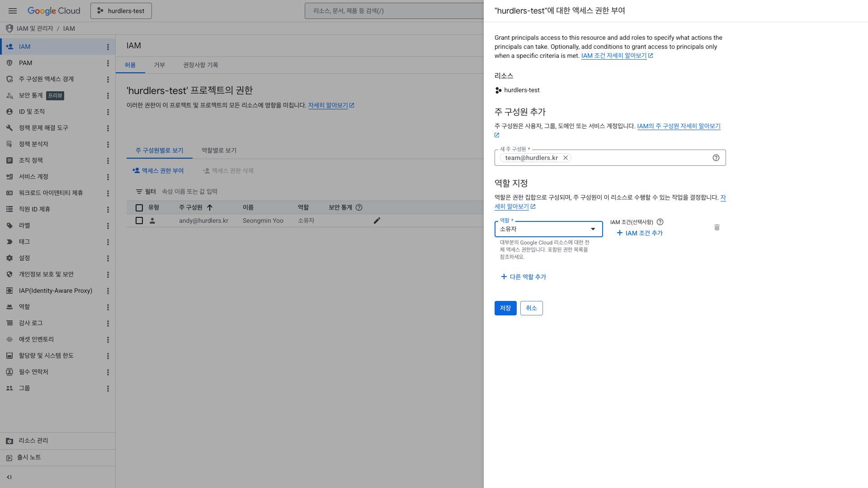
Task: Click the pencil edit icon for andy@hurdlers.kr
Action: (377, 221)
